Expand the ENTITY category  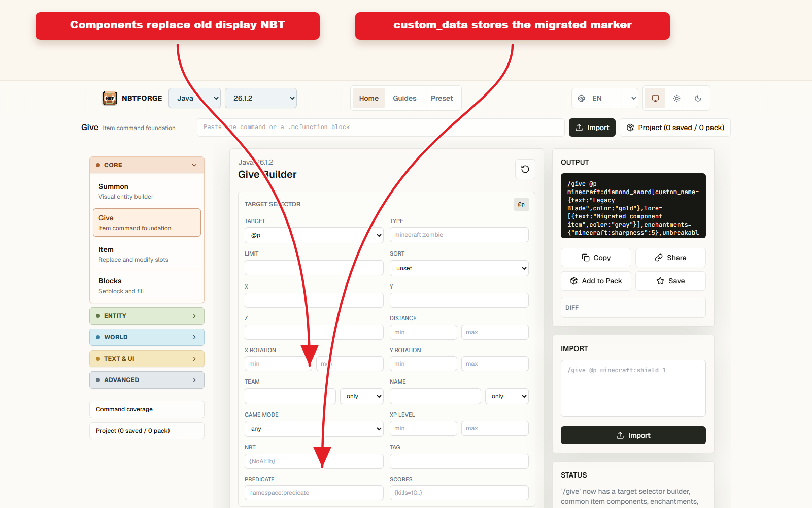click(x=147, y=316)
